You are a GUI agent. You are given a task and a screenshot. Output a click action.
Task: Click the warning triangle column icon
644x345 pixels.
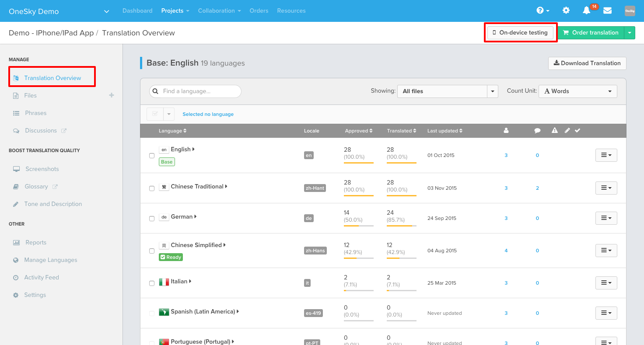pos(555,130)
